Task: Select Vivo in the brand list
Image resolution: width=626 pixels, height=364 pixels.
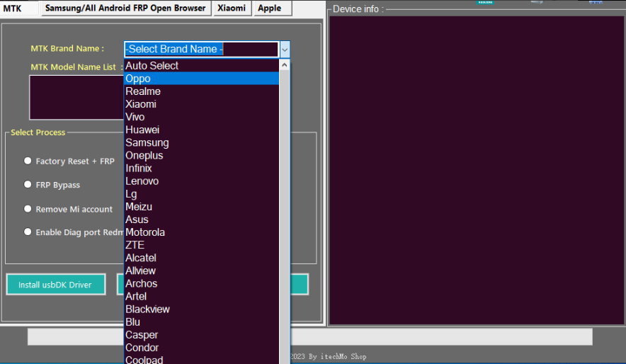Action: [202, 117]
